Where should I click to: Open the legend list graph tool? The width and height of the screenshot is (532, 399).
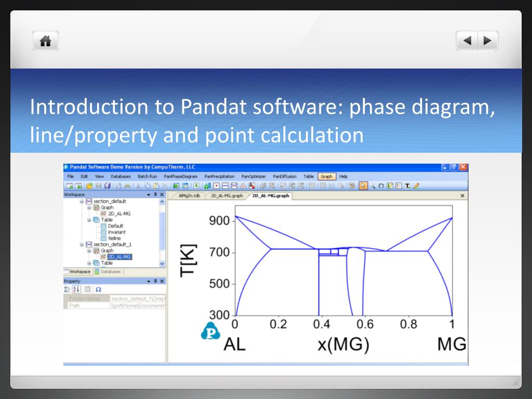[x=399, y=185]
